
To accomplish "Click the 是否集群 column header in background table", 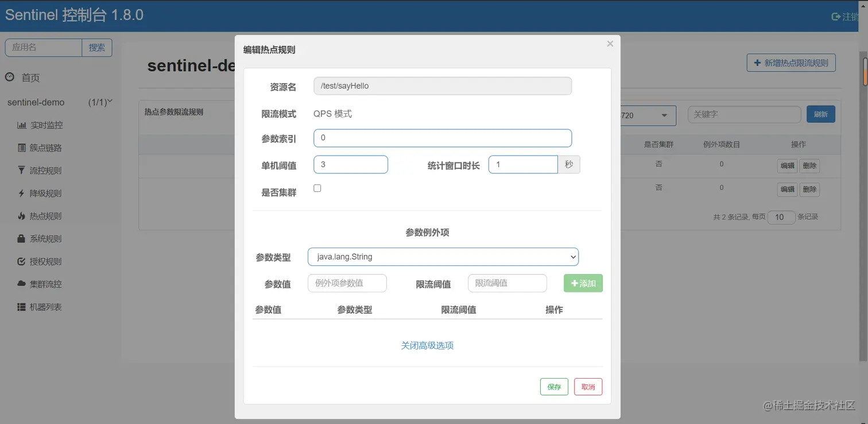I will pos(658,144).
